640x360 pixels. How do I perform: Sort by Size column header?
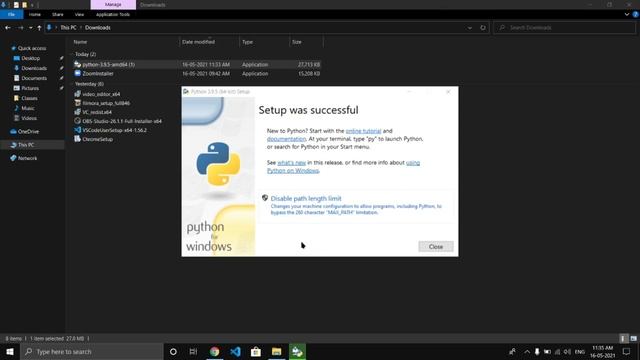pyautogui.click(x=297, y=42)
